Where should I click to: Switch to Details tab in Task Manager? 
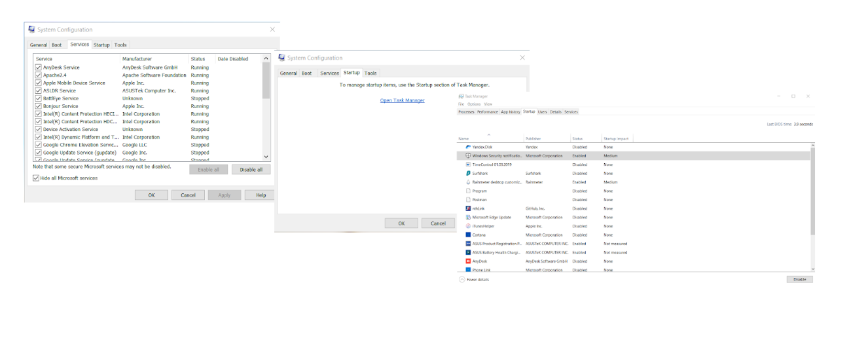(556, 112)
